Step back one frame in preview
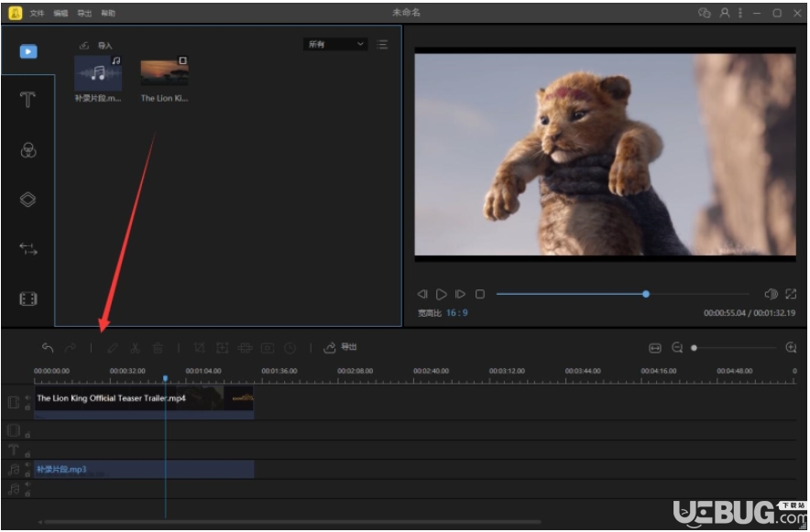The height and width of the screenshot is (532, 810). click(x=422, y=294)
